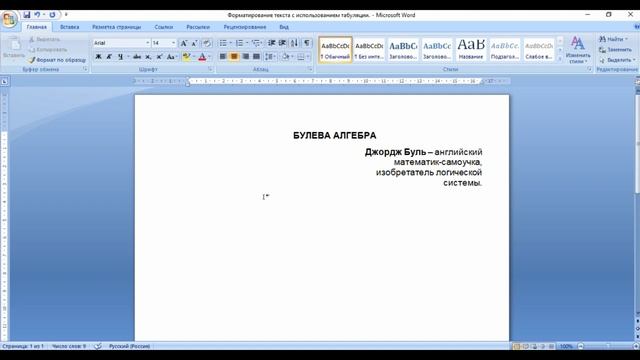Viewport: 640px width, 360px height.
Task: Switch to the Главная tab
Action: click(37, 27)
